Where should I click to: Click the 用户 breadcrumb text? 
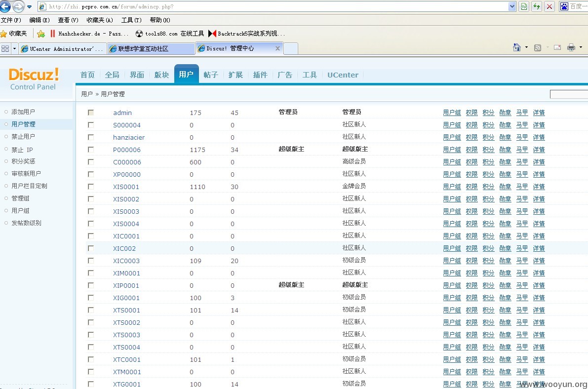pyautogui.click(x=86, y=94)
